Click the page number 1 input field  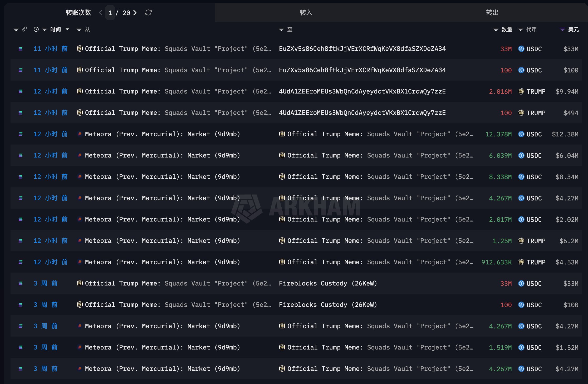pos(110,13)
